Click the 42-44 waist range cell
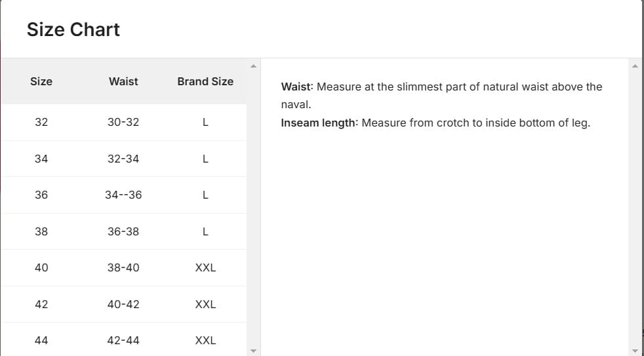This screenshot has width=644, height=356. click(x=123, y=340)
